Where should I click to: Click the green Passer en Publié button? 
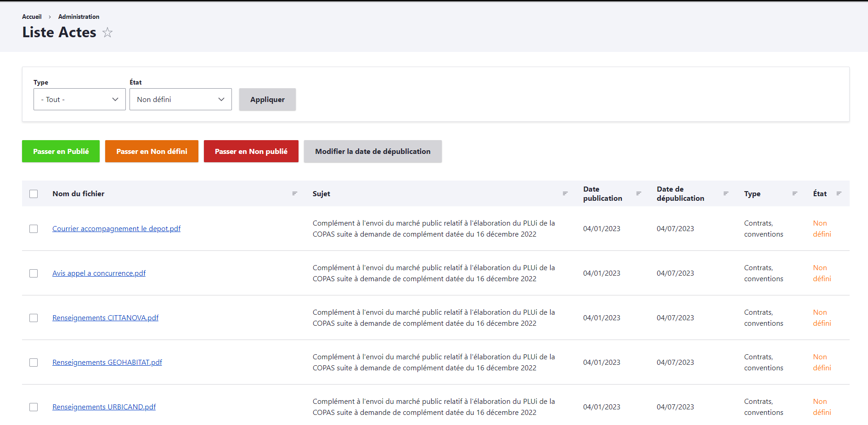(61, 151)
